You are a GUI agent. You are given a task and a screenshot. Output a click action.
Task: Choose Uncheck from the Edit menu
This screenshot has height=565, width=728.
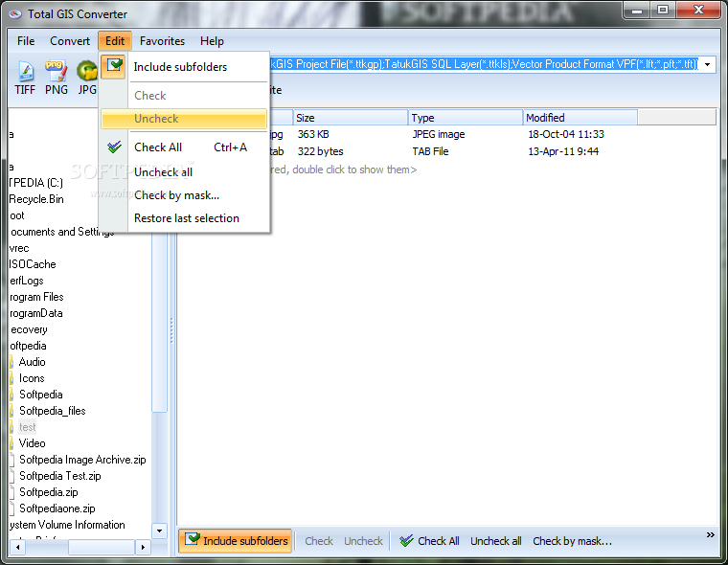coord(184,119)
